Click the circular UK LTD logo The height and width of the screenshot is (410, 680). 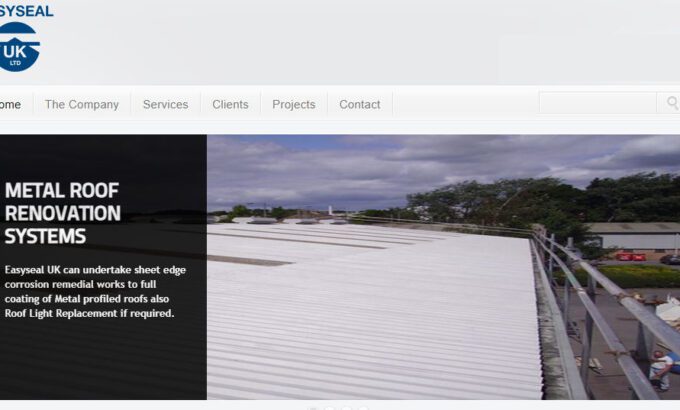(19, 47)
